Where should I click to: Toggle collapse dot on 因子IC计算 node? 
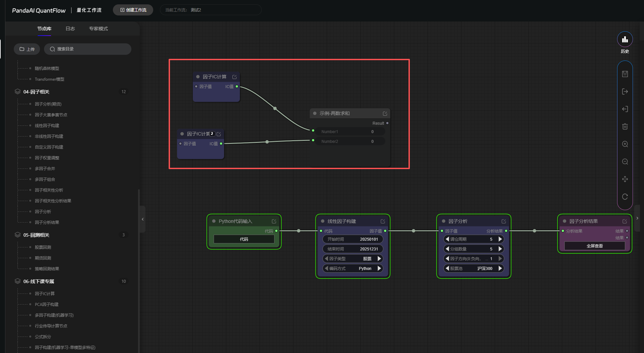coord(198,77)
